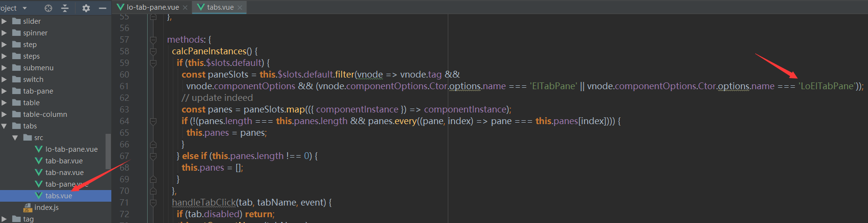Screen dimensions: 868x223
Task: Hide the project tool window
Action: 102,8
